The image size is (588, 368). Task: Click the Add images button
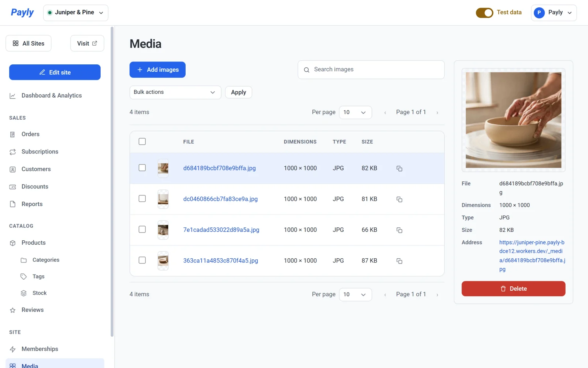coord(157,70)
